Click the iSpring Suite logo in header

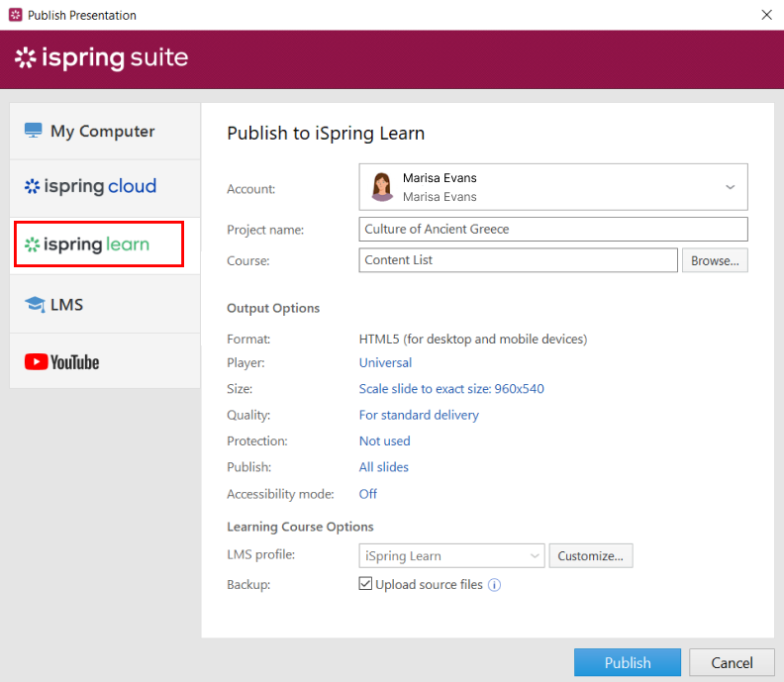pyautogui.click(x=102, y=58)
